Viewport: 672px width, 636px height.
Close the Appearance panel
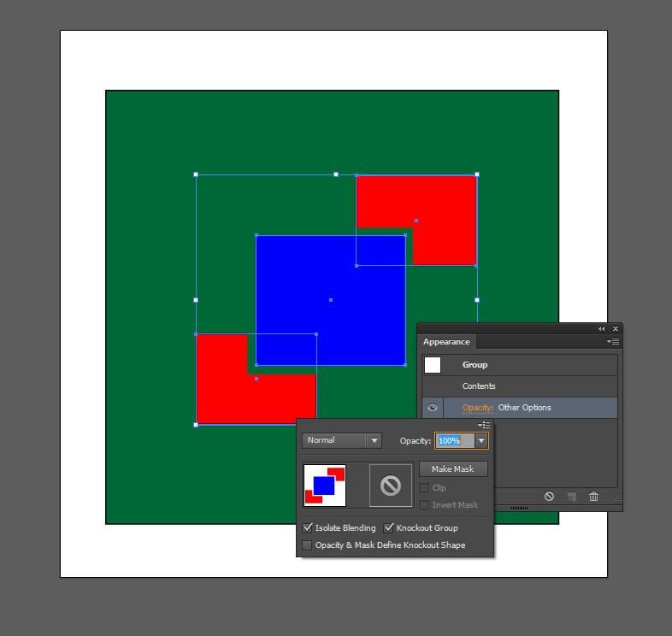point(615,328)
